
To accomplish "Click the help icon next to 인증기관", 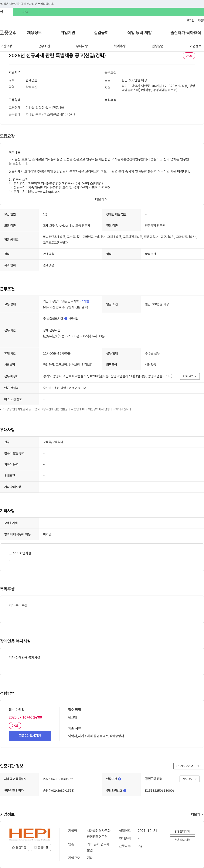I will click(x=120, y=779).
